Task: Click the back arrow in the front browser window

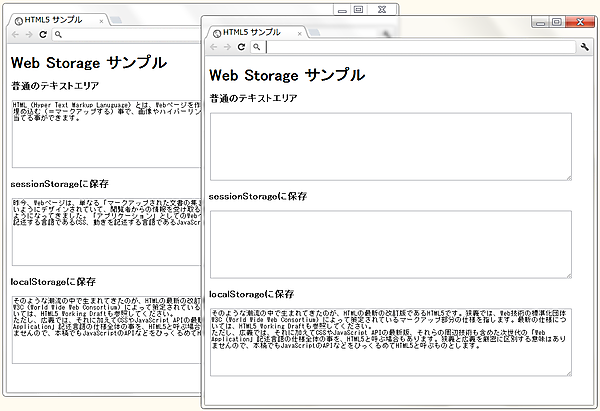Action: pyautogui.click(x=213, y=47)
